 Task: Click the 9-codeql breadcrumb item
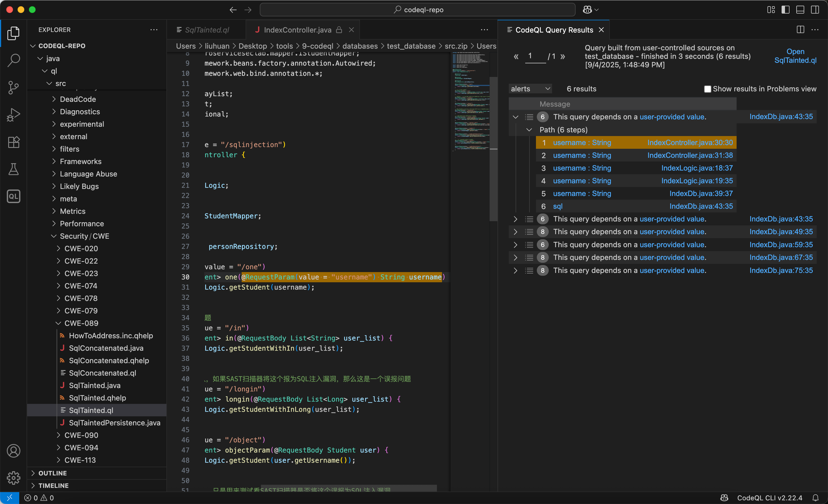click(x=317, y=46)
